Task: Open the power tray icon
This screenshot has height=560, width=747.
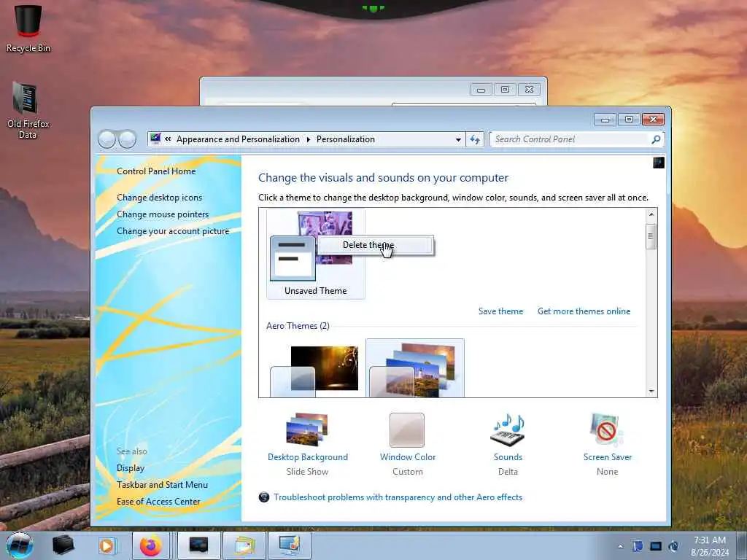Action: click(673, 546)
